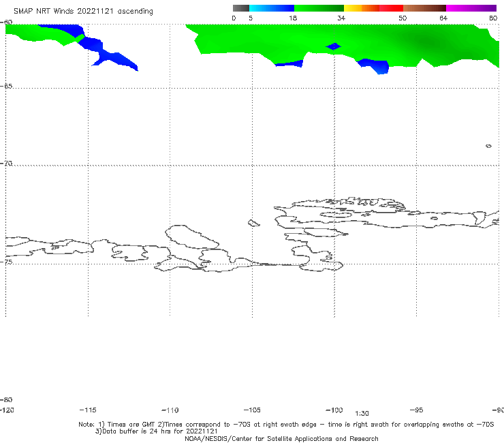Click the longitude label '-110'
The width and height of the screenshot is (504, 443).
(170, 410)
